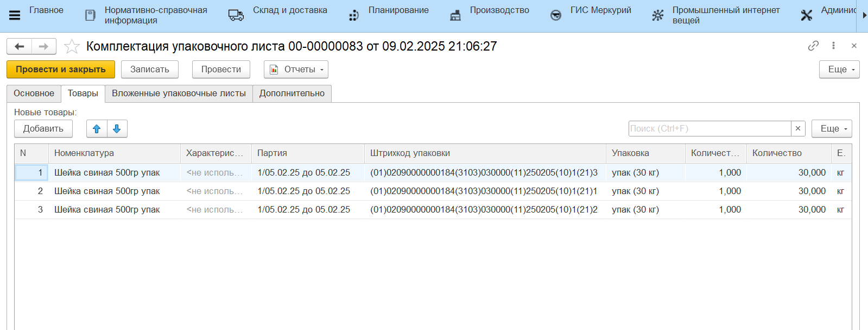This screenshot has height=330, width=868.
Task: Open the three-dot options menu
Action: point(833,46)
